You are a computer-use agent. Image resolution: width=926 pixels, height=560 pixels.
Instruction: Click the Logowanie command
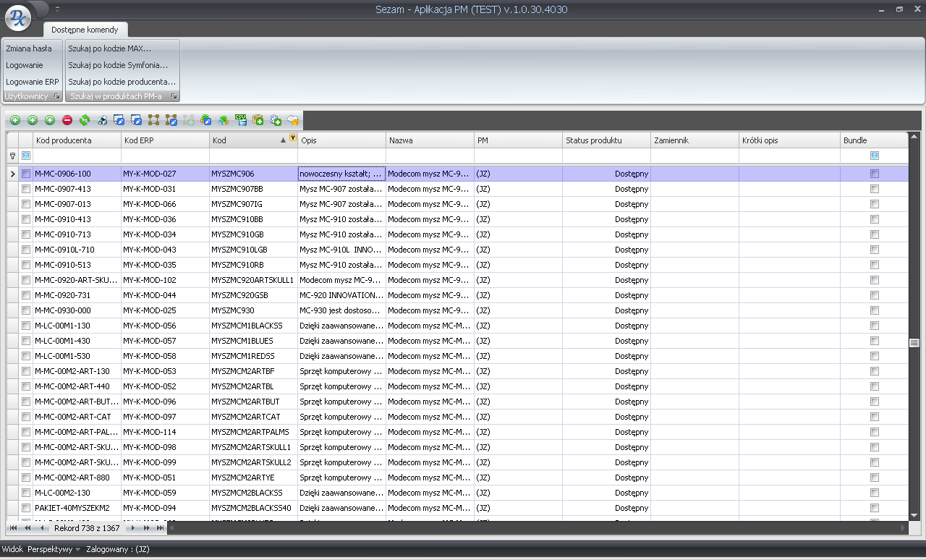(25, 65)
